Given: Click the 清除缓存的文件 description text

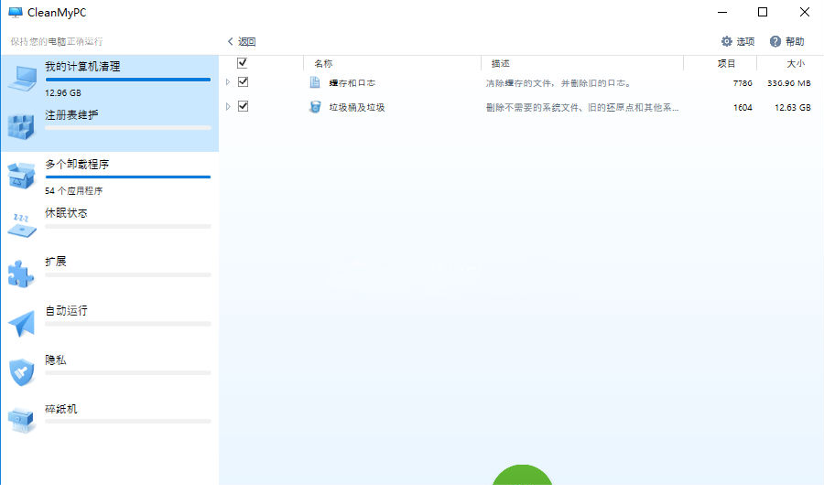Looking at the screenshot, I should [558, 83].
